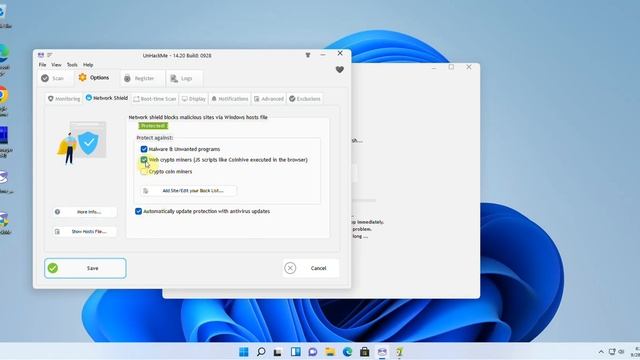The width and height of the screenshot is (640, 360).
Task: Open Chat from the taskbar
Action: tap(313, 352)
